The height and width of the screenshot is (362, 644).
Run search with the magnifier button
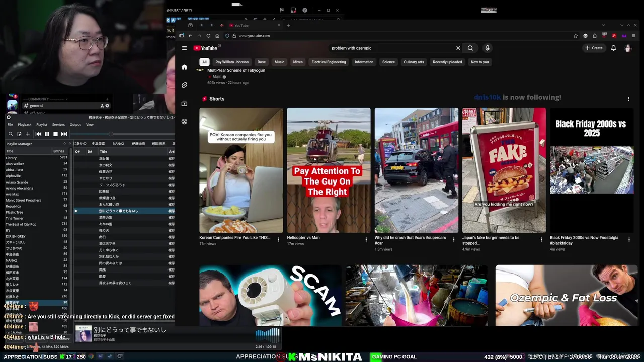(x=470, y=48)
